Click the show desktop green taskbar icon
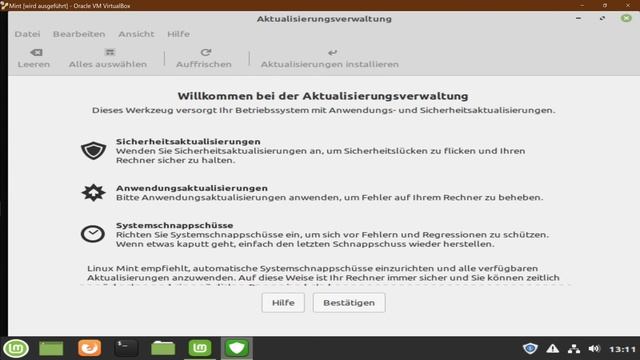This screenshot has width=640, height=360. point(51,349)
